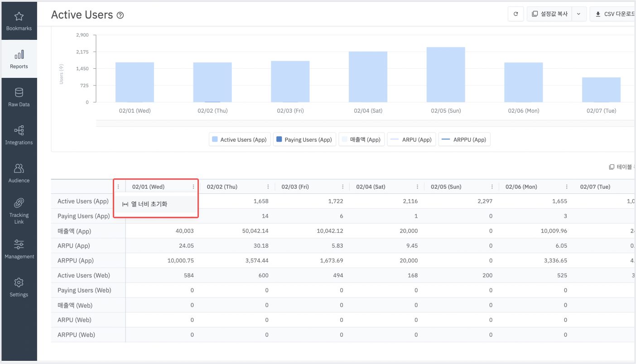Open the kebab menu for 02/05 (Sun) column
The image size is (636, 364).
coord(492,187)
